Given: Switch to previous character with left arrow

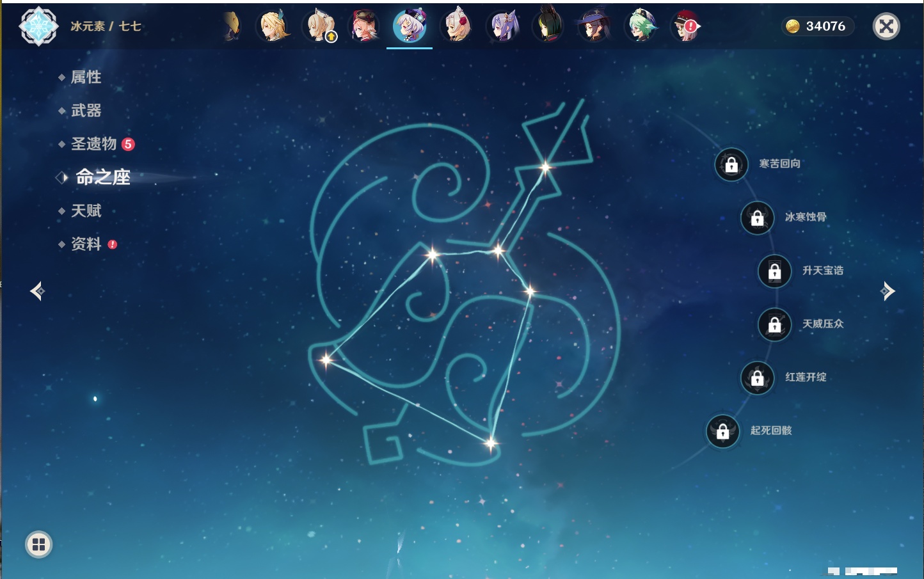Looking at the screenshot, I should 37,291.
